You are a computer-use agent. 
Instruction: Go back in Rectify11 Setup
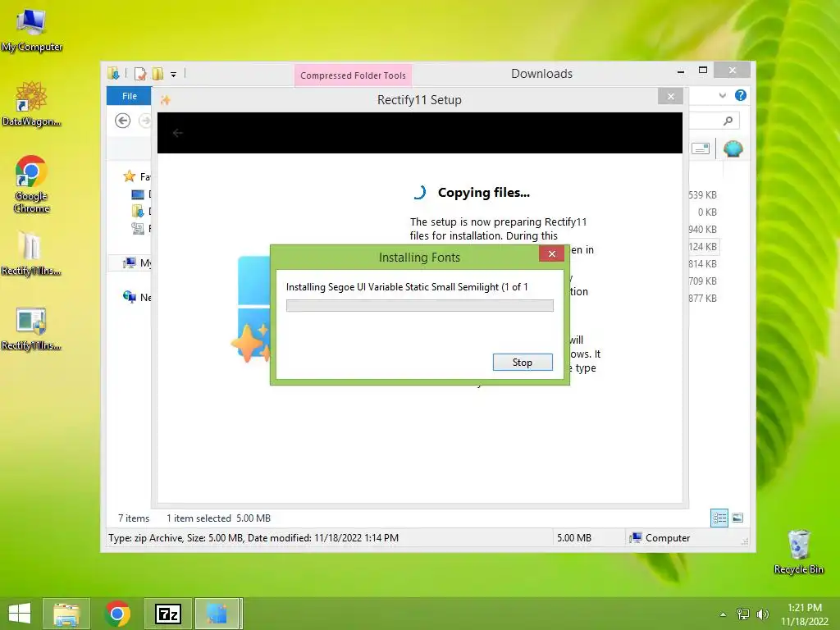178,133
